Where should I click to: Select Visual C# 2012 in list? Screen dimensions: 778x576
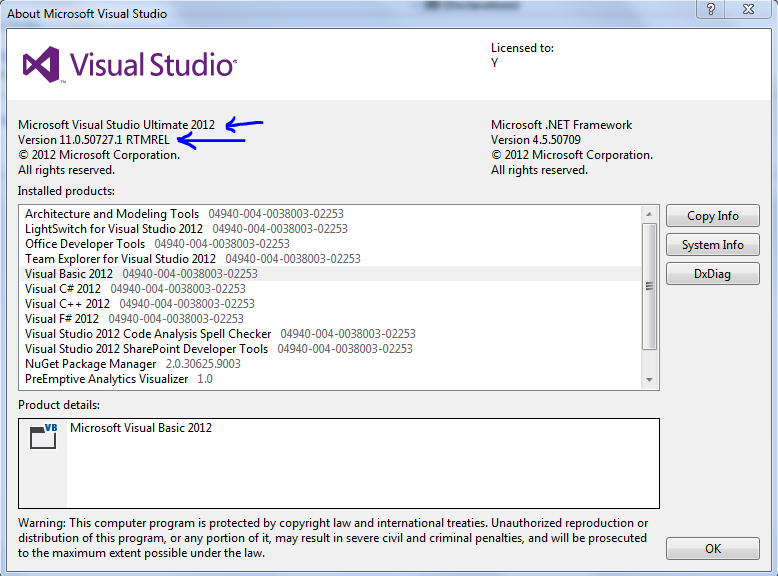[332, 289]
